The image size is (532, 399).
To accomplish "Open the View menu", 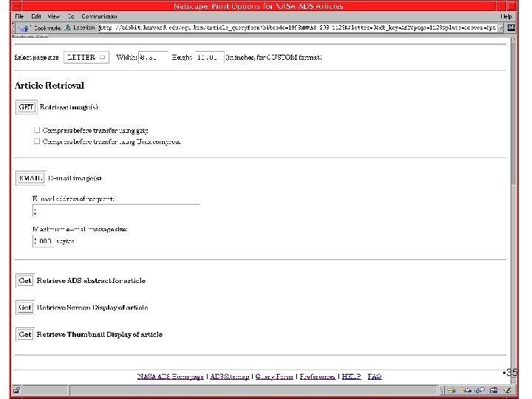I will tap(53, 16).
